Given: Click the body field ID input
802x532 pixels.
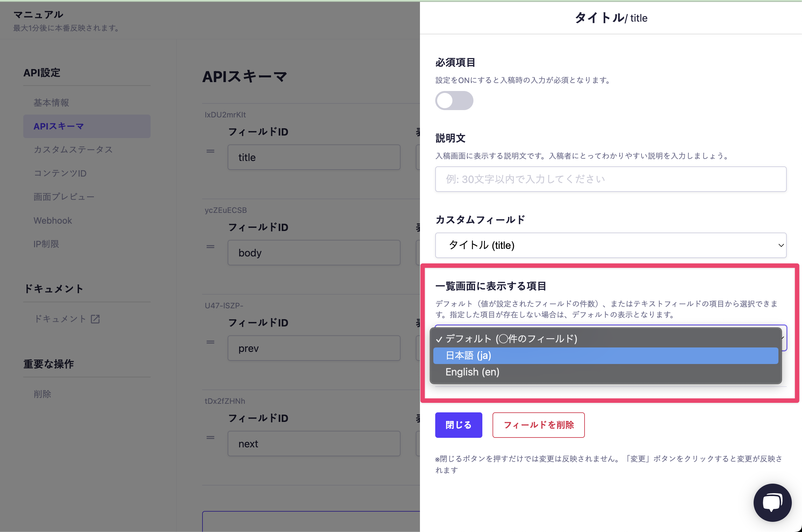Looking at the screenshot, I should [314, 253].
